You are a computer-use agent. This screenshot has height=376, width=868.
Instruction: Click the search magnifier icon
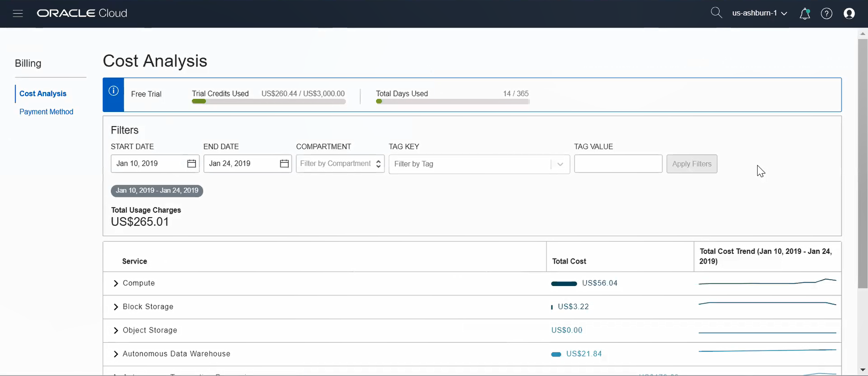pos(716,13)
